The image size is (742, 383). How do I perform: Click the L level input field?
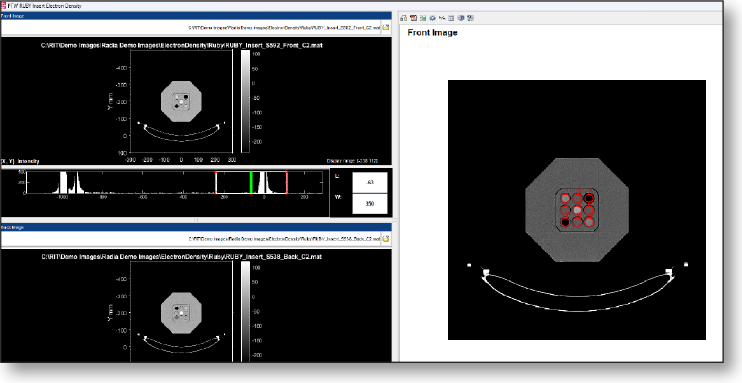pyautogui.click(x=370, y=183)
